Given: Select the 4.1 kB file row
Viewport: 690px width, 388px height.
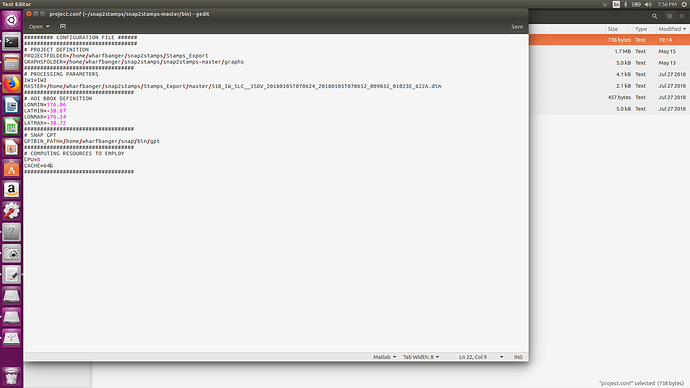Looking at the screenshot, I should pos(609,74).
